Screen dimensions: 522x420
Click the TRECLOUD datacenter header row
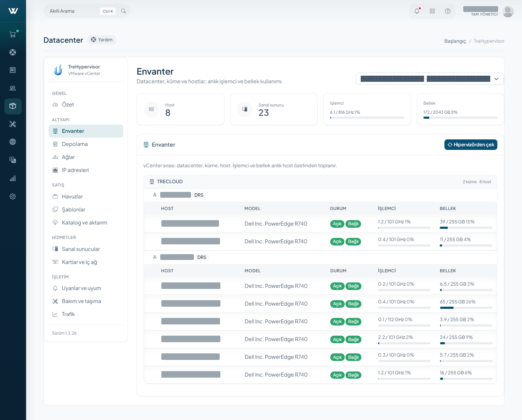(320, 182)
